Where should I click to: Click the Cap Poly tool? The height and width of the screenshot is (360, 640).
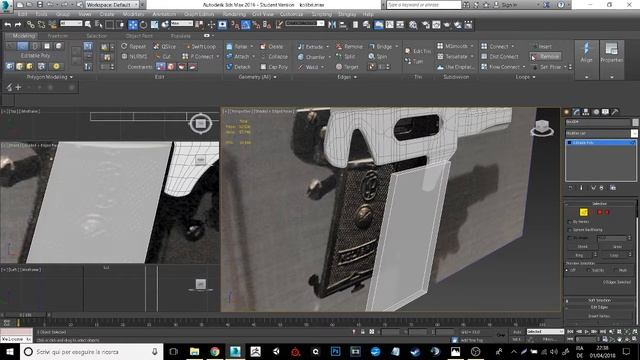(x=274, y=67)
